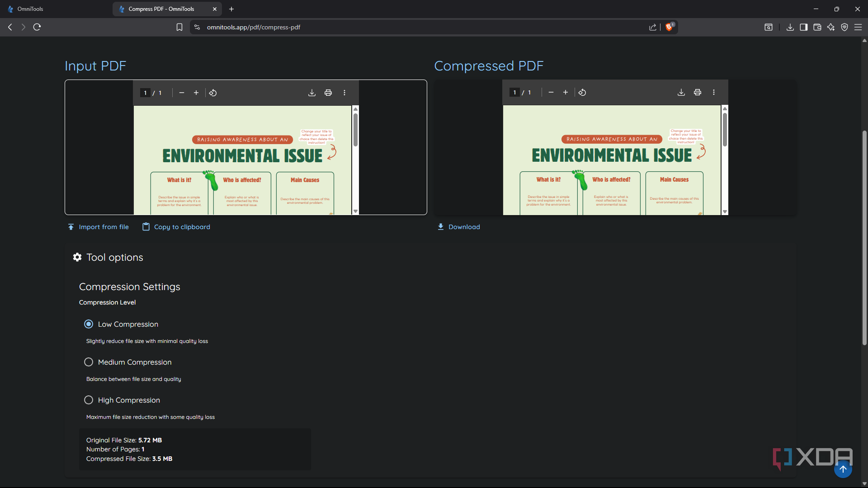Viewport: 868px width, 488px height.
Task: Switch to the OmniTools tab
Action: click(x=56, y=9)
